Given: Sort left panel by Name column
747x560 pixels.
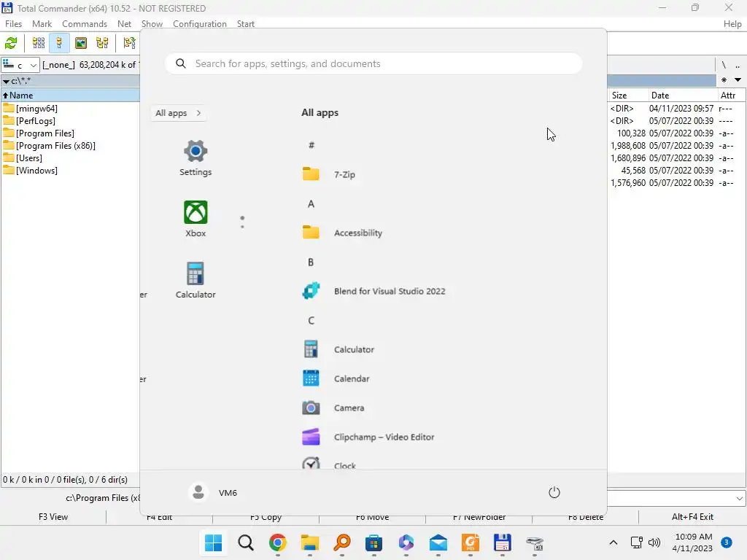Looking at the screenshot, I should point(71,96).
